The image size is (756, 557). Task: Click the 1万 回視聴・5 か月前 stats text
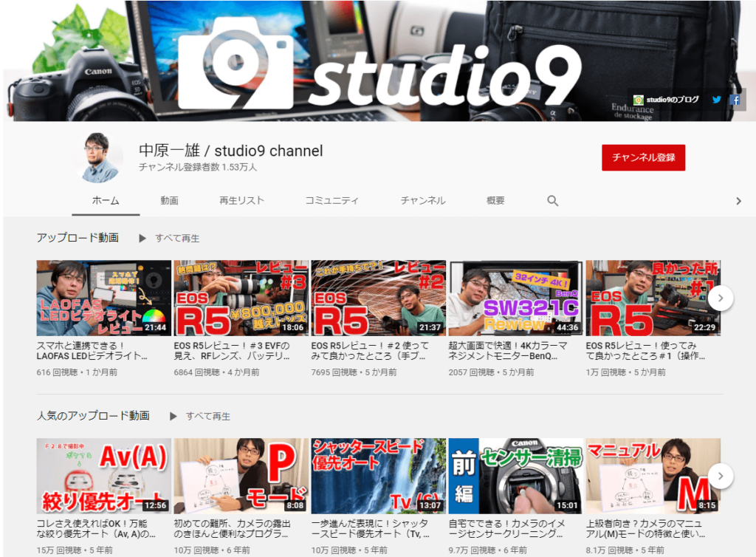[626, 372]
